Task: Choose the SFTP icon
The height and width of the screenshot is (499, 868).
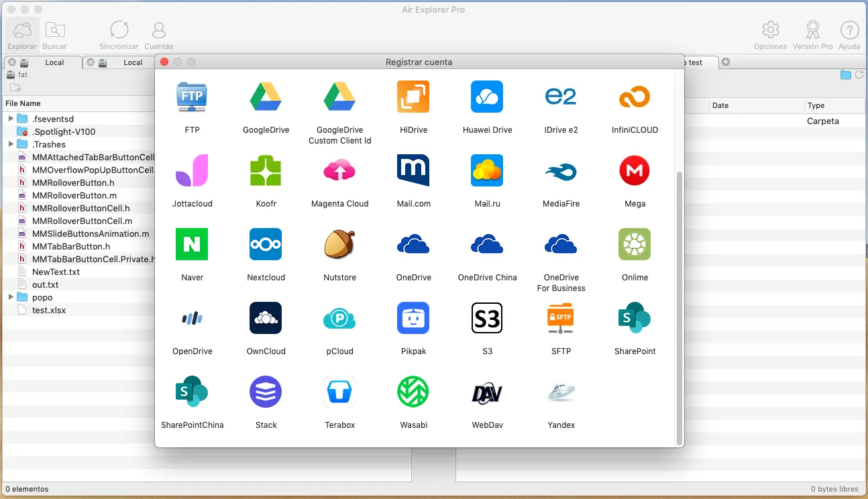Action: pyautogui.click(x=561, y=318)
